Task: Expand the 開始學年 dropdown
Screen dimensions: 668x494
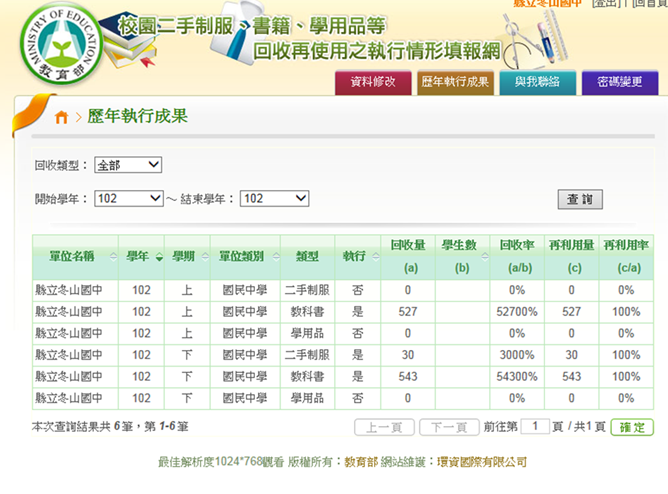Action: pos(128,199)
